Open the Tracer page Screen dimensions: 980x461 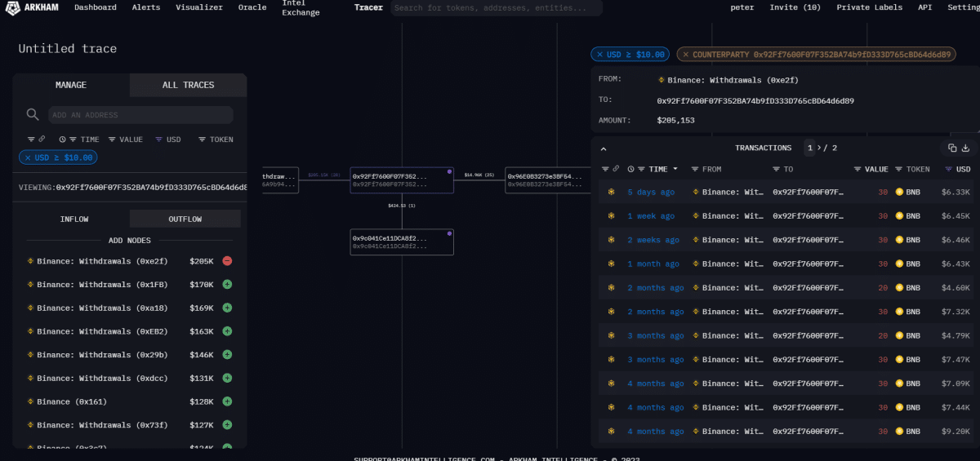[368, 7]
